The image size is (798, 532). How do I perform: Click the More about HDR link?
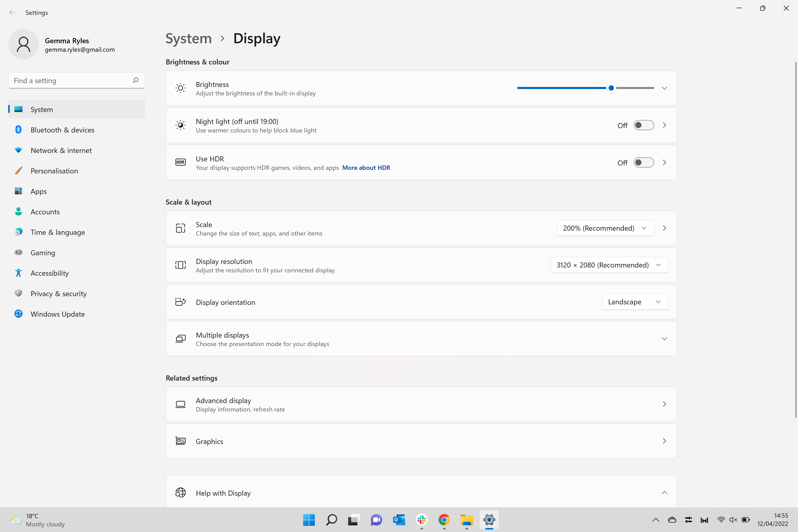click(x=366, y=168)
